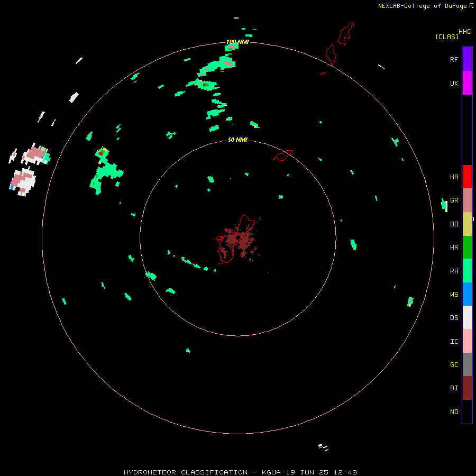Click the ND legend label text

pos(454,412)
